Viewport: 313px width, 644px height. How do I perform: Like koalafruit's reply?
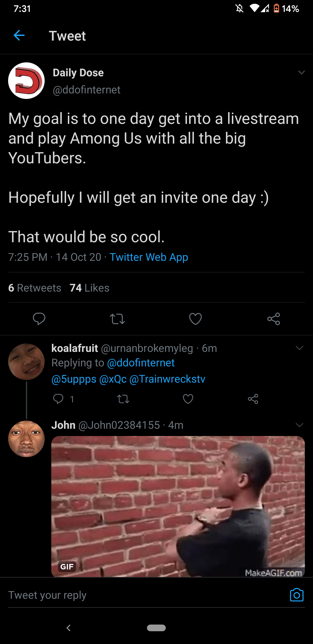(x=188, y=399)
